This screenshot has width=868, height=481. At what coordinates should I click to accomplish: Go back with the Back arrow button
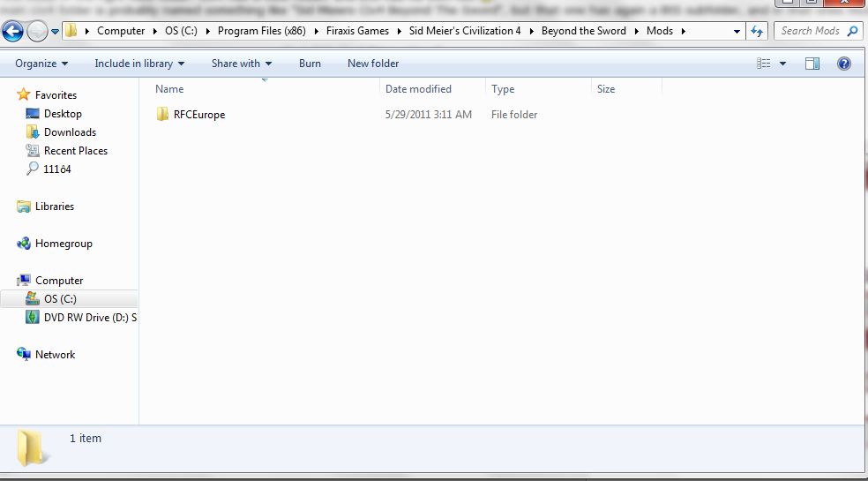(x=12, y=31)
